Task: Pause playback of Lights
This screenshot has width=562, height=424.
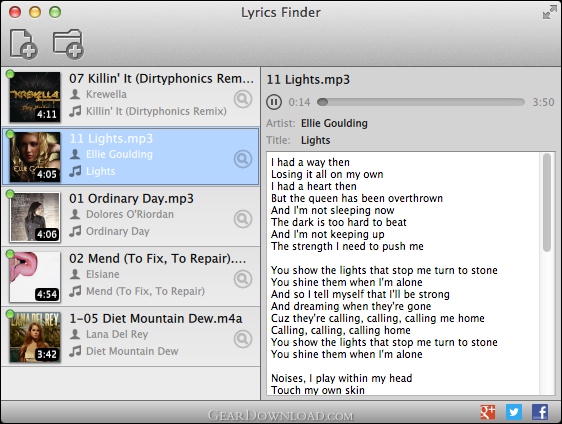Action: pos(274,102)
